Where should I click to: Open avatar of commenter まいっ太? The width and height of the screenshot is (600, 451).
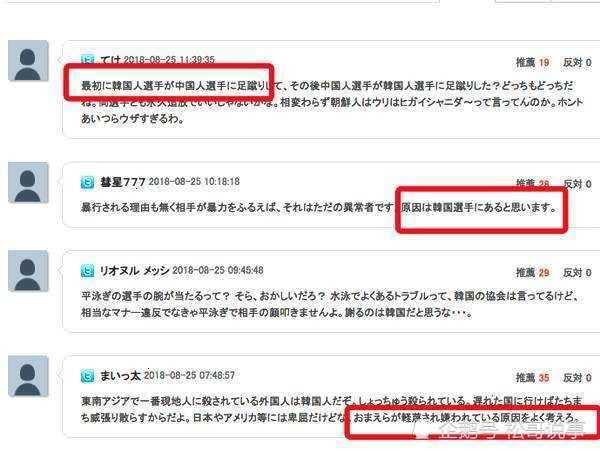pyautogui.click(x=28, y=376)
